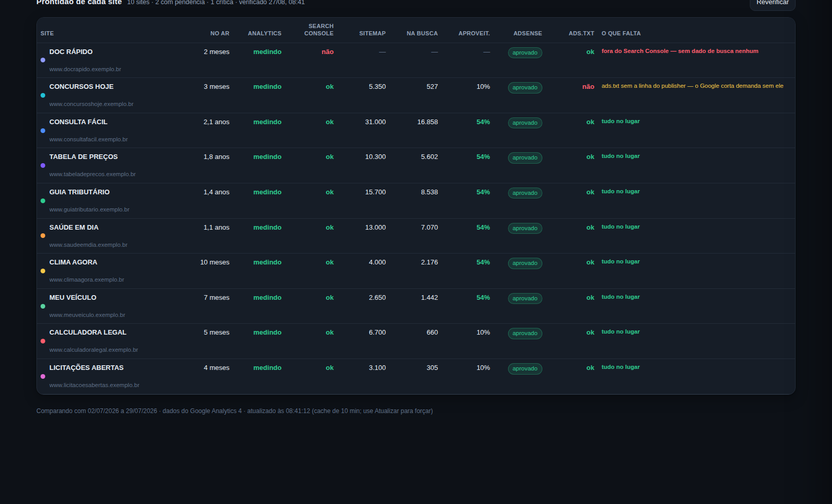The height and width of the screenshot is (504, 832).
Task: Click sitemap value 5.350 for CONCURSOS HOJE
Action: 378,87
